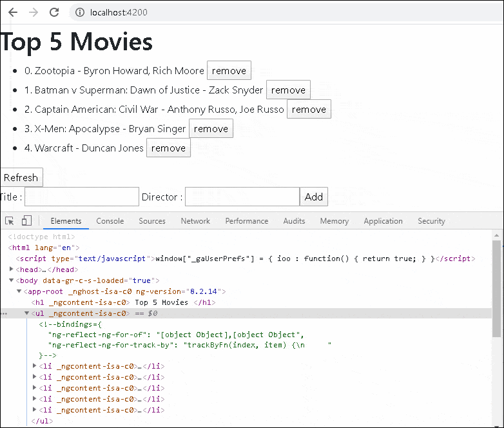Switch to the Network tab
The width and height of the screenshot is (504, 428).
point(195,221)
